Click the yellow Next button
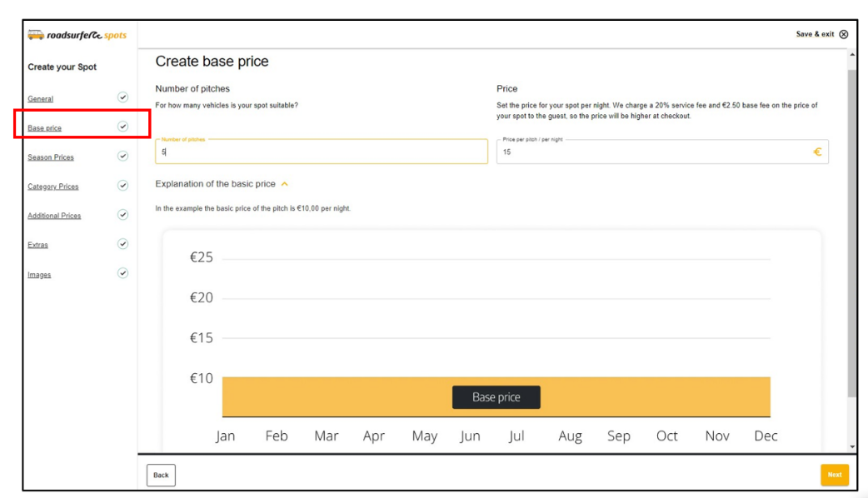 tap(834, 475)
